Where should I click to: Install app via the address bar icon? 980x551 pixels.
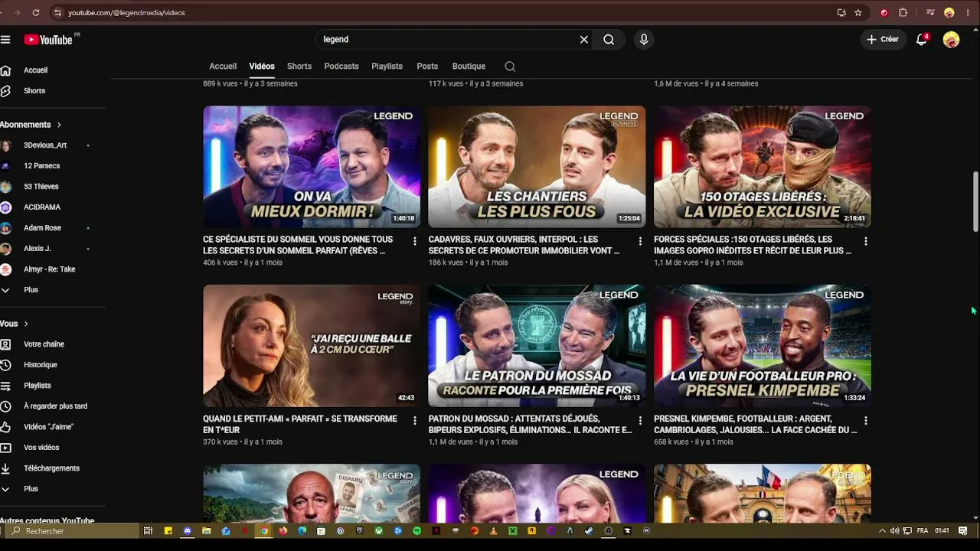click(841, 12)
